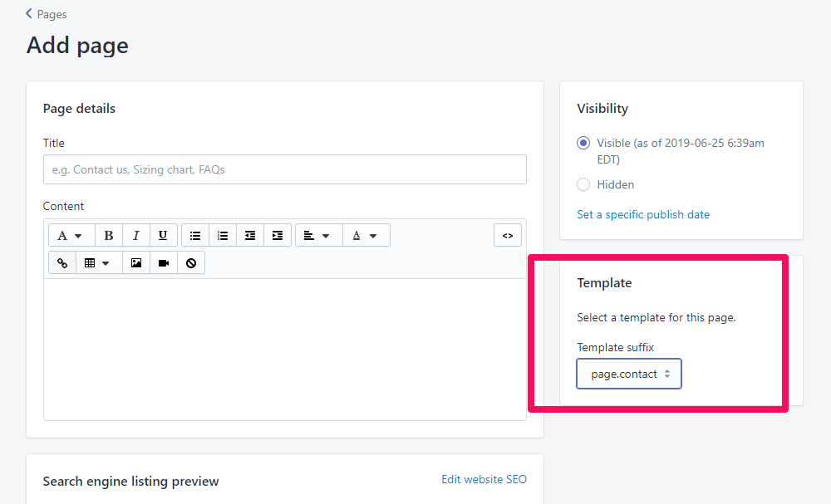Insert an image into content

coord(136,262)
